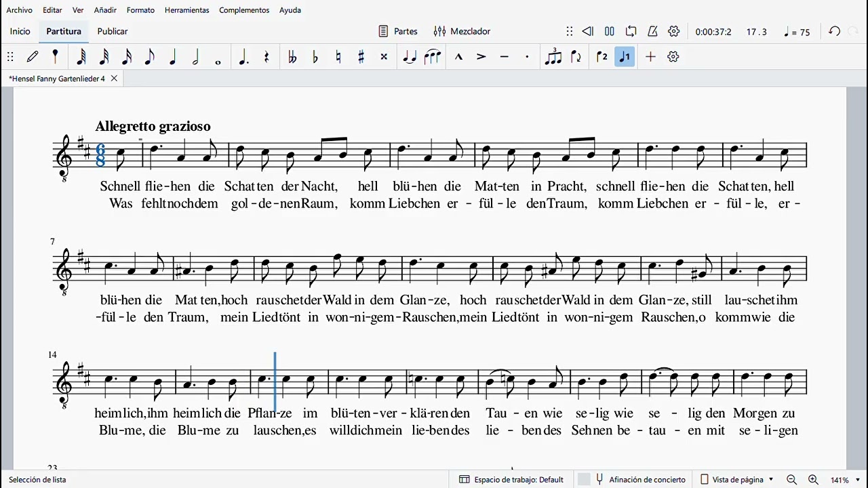Open the Archivo menu
The width and height of the screenshot is (868, 488).
[x=19, y=10]
